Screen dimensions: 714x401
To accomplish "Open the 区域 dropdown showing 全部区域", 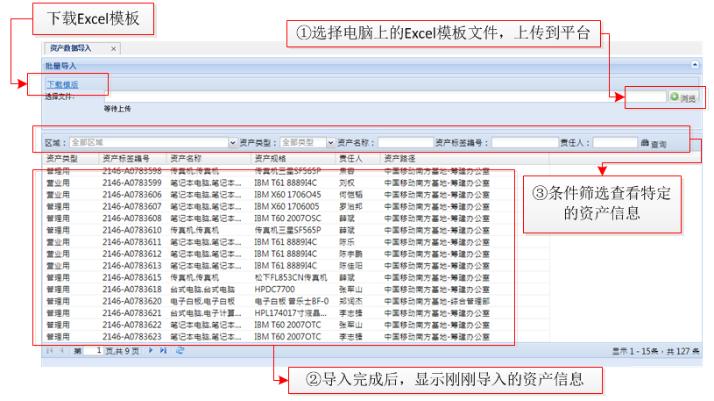I will (233, 143).
